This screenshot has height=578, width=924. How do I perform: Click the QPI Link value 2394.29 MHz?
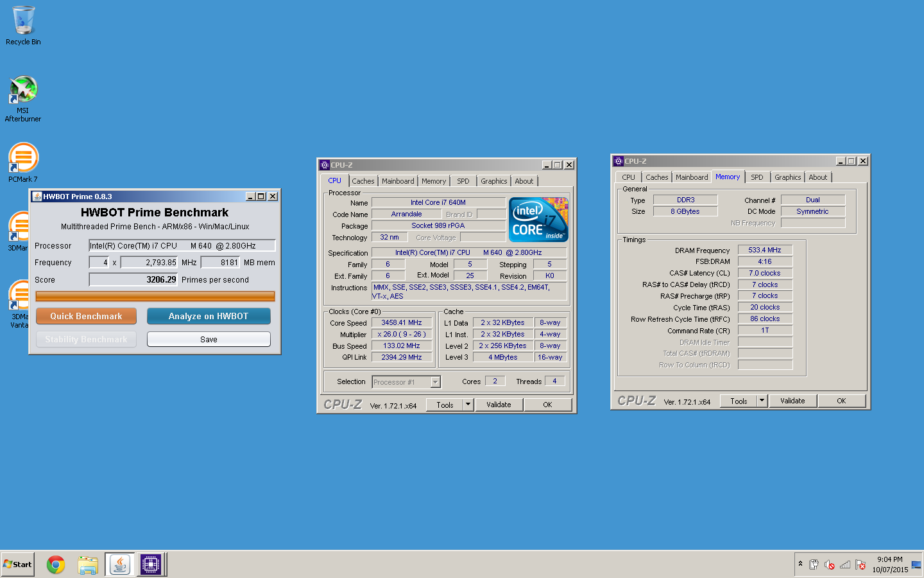[402, 357]
